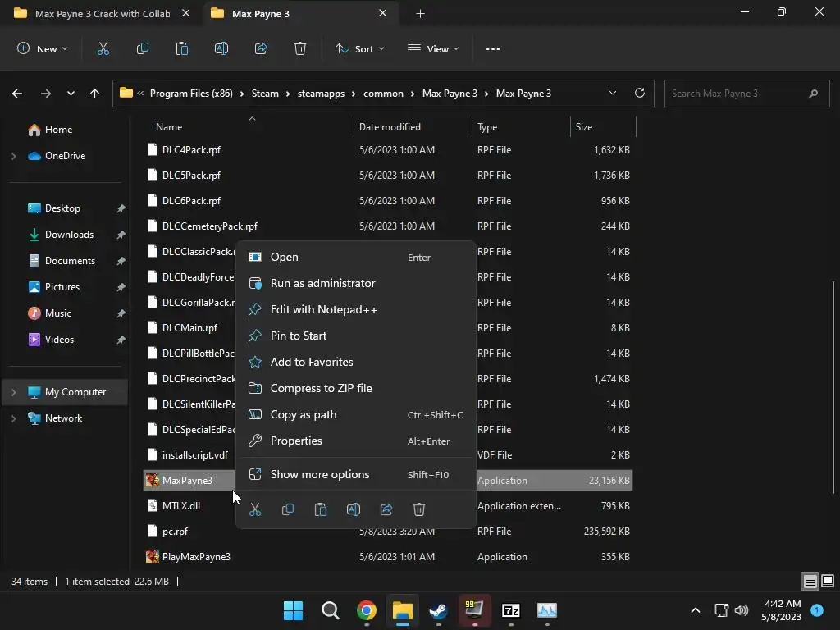Click steamapps in the address breadcrumb

(321, 94)
